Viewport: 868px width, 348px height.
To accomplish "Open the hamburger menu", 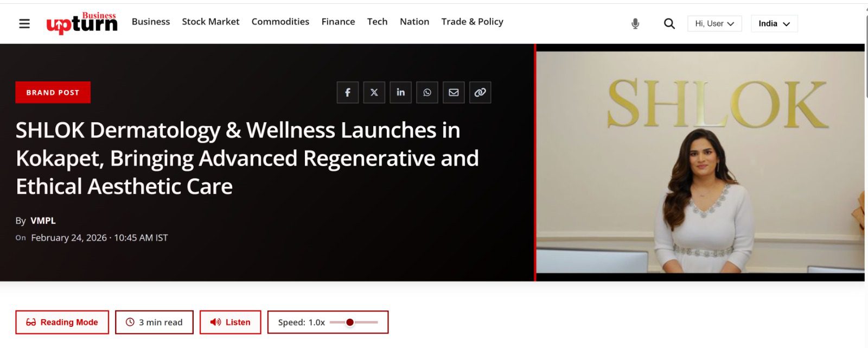I will [x=24, y=23].
